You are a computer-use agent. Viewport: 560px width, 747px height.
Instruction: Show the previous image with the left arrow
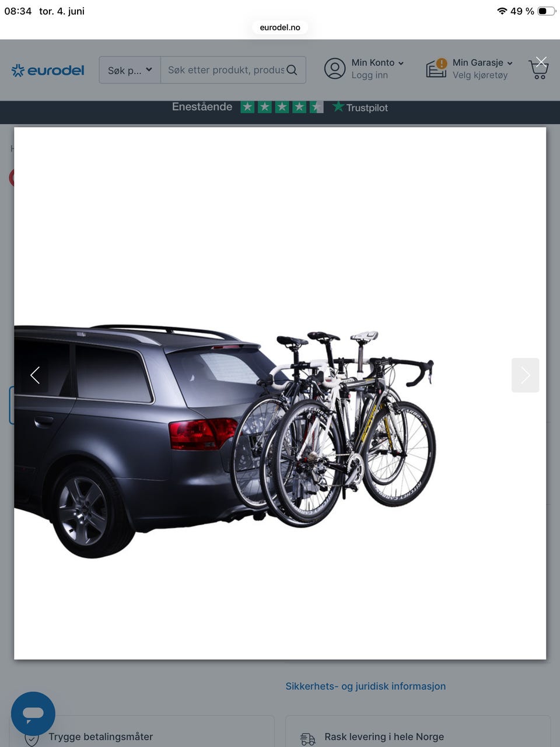[35, 375]
